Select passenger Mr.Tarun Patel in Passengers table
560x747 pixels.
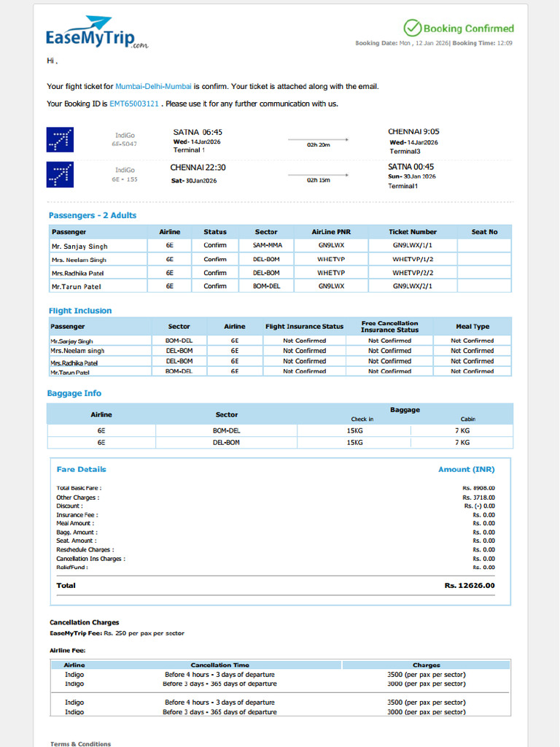point(76,286)
